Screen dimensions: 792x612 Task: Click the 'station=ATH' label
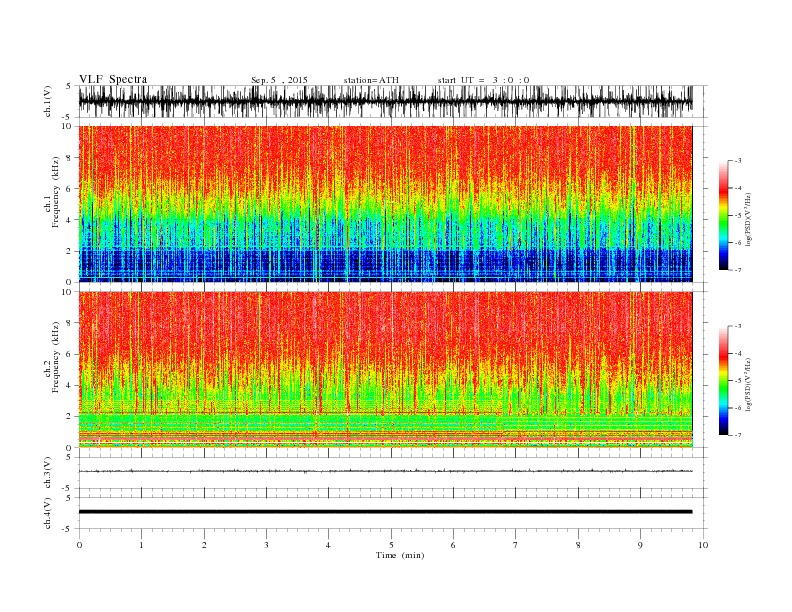[371, 80]
